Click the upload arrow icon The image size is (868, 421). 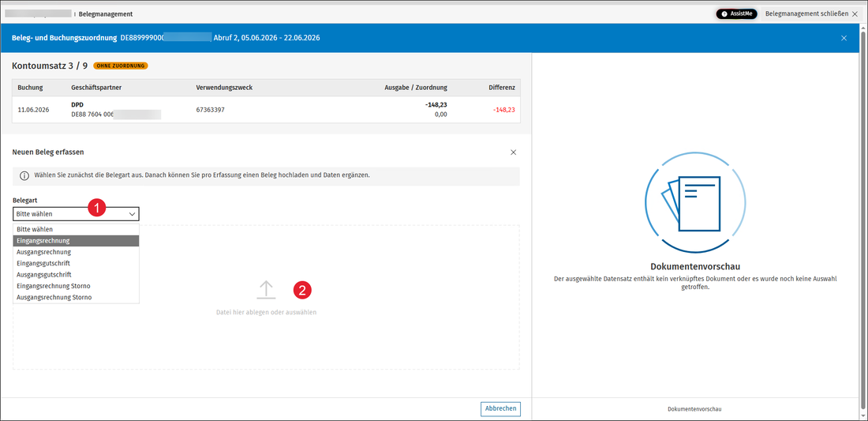[266, 290]
